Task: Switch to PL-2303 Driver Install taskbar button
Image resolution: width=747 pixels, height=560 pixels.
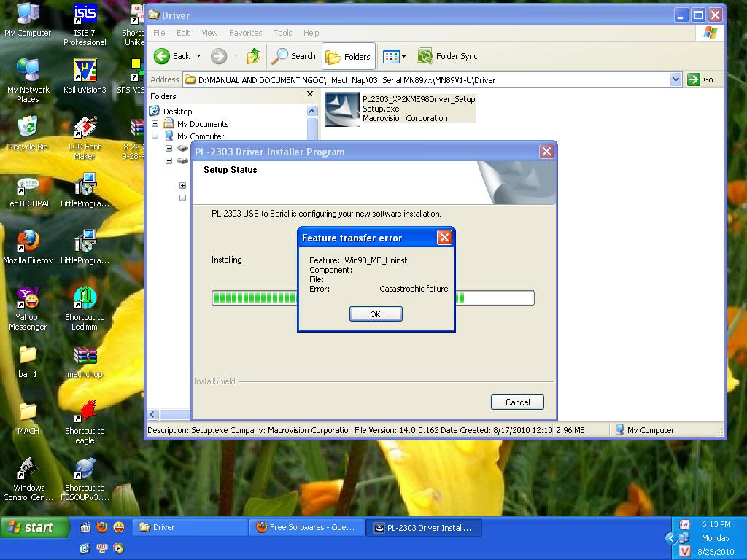Action: click(424, 528)
